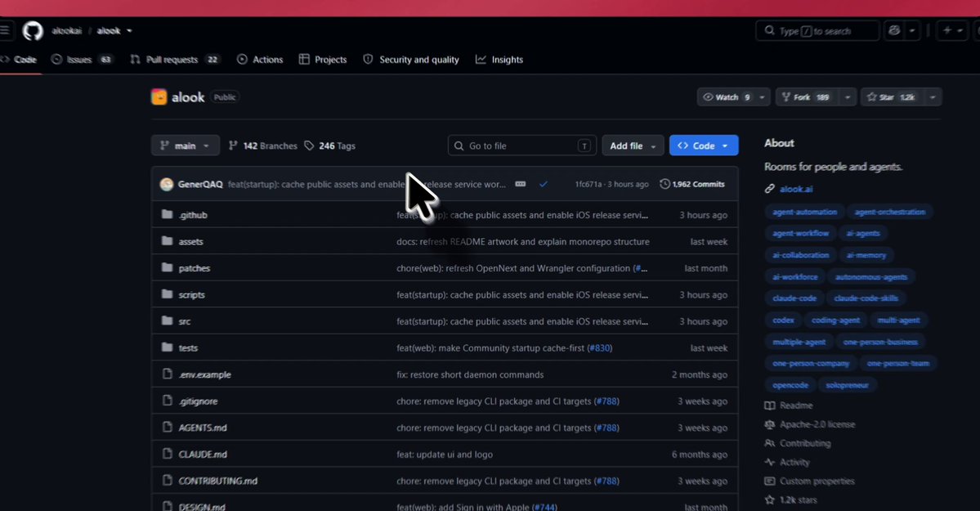The height and width of the screenshot is (511, 980).
Task: Click the pulse icon beside Activity
Action: click(769, 462)
